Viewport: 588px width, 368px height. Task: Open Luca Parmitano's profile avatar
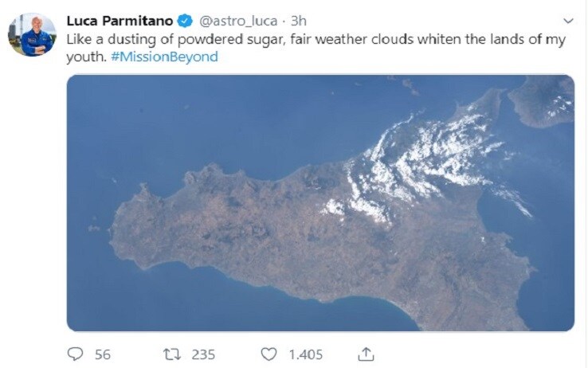click(32, 34)
